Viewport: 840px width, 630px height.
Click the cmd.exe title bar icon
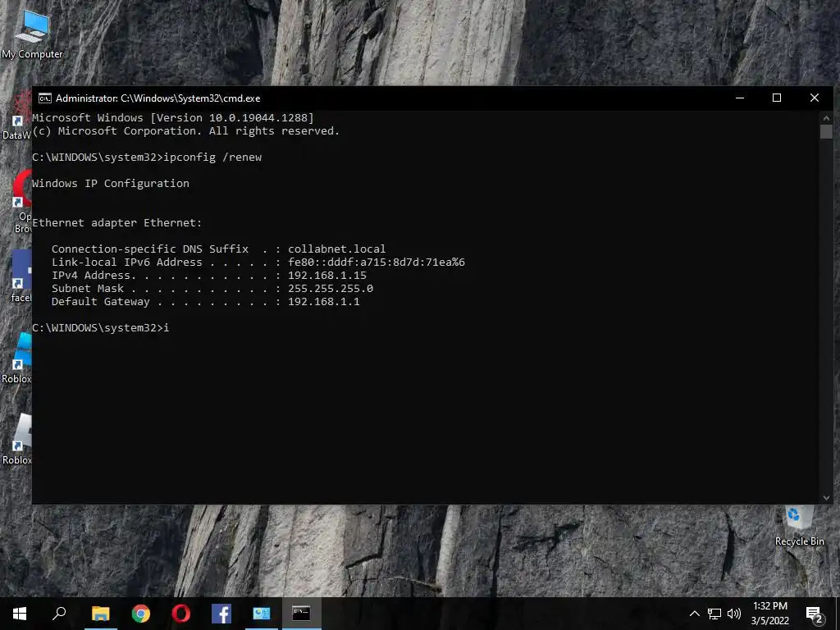[x=45, y=98]
